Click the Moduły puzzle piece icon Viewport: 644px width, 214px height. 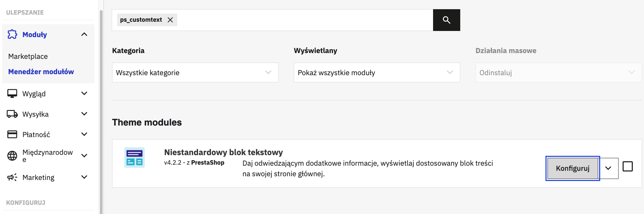pos(12,34)
